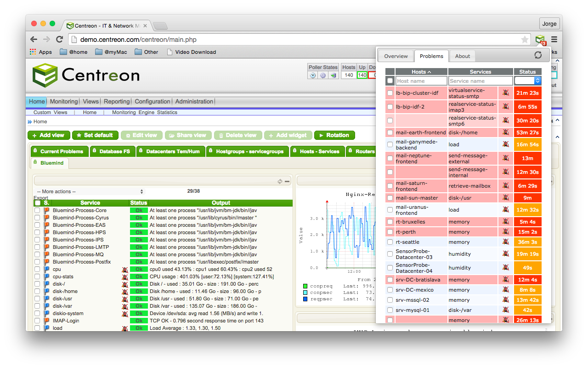This screenshot has width=588, height=368.
Task: Click bug icon next to cpu service
Action: pos(124,269)
